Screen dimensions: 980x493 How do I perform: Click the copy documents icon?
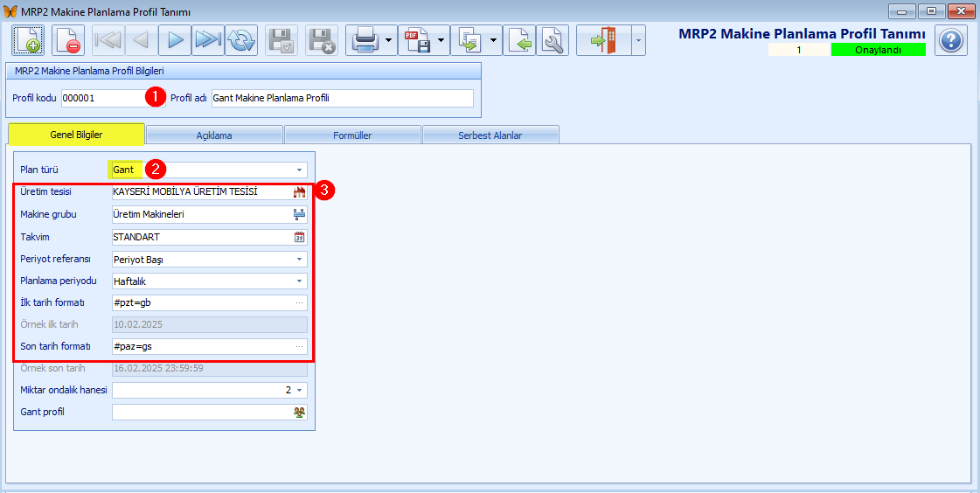pyautogui.click(x=469, y=40)
